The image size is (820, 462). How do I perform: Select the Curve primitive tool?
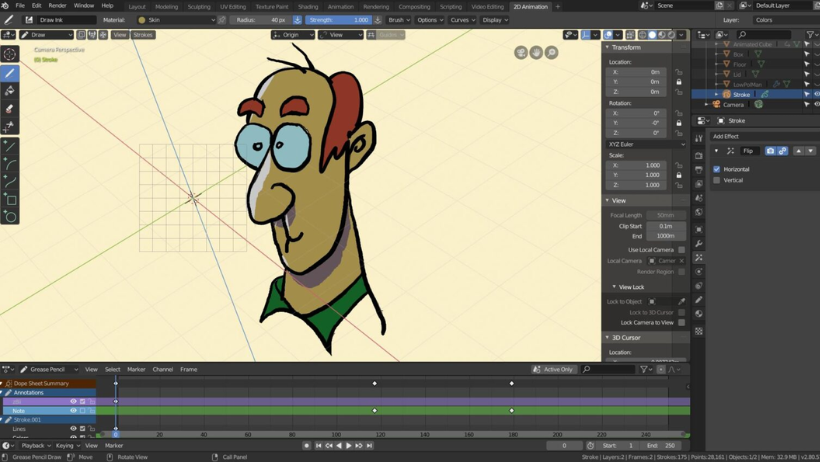(9, 182)
